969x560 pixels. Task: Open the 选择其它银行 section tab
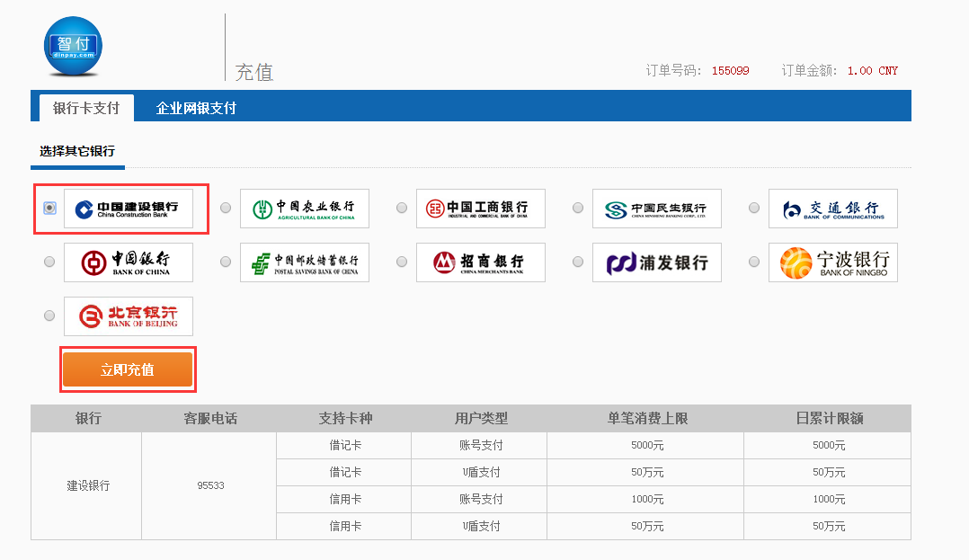[x=77, y=151]
